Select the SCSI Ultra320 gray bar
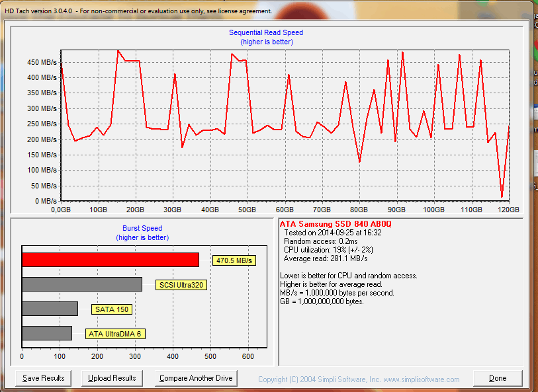 pos(82,284)
